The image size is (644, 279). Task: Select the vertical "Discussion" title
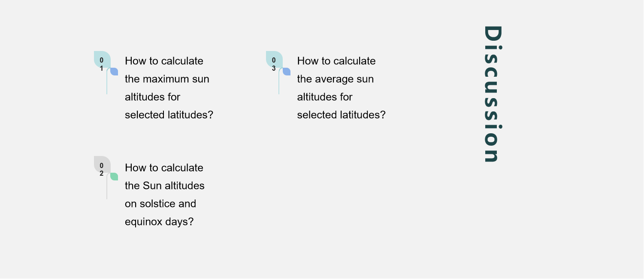click(492, 94)
